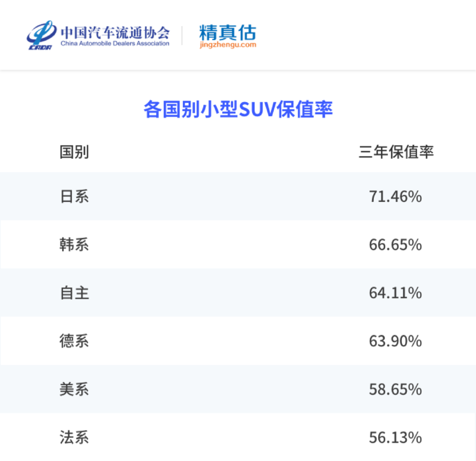476x461 pixels.
Task: Click the 58.65% value
Action: click(x=395, y=389)
